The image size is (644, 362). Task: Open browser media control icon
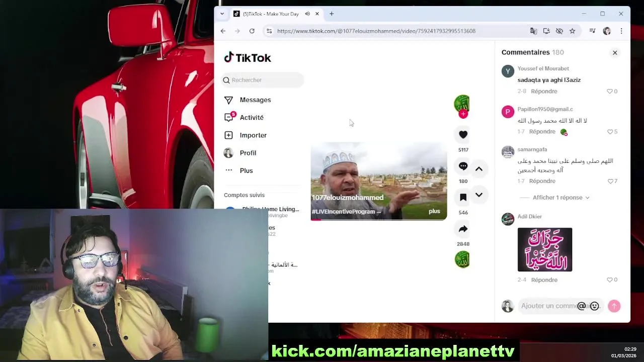coord(592,31)
